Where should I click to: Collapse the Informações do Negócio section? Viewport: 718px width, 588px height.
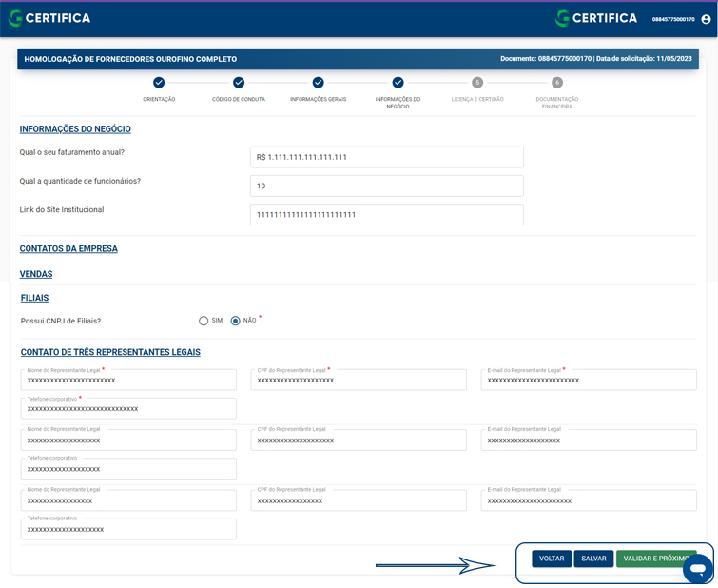[x=75, y=129]
